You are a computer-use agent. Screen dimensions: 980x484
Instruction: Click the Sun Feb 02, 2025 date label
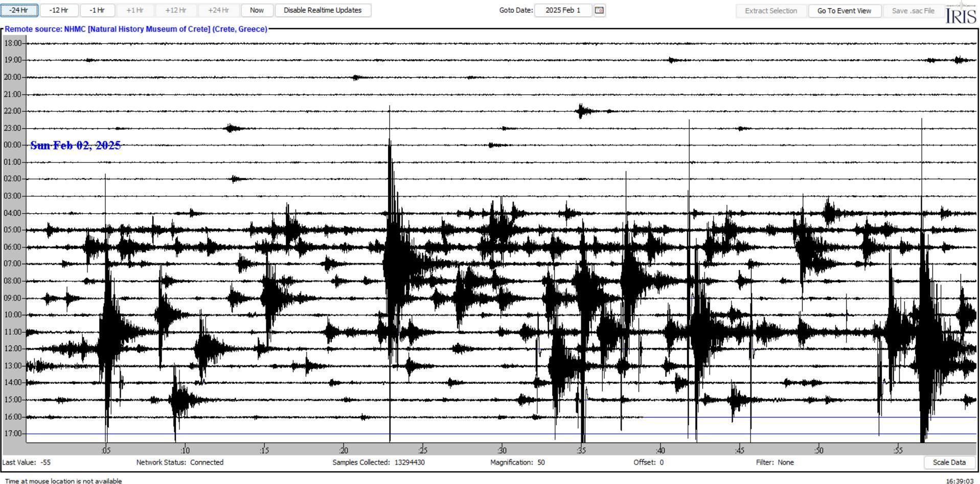[x=76, y=145]
